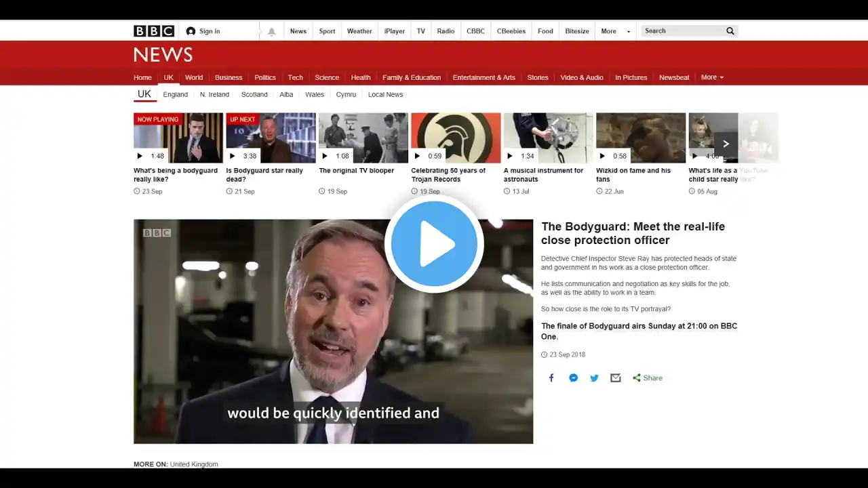Click the headline 'The Bodyguard: Meet the real-life close protection officer'
The image size is (868, 488).
point(633,233)
